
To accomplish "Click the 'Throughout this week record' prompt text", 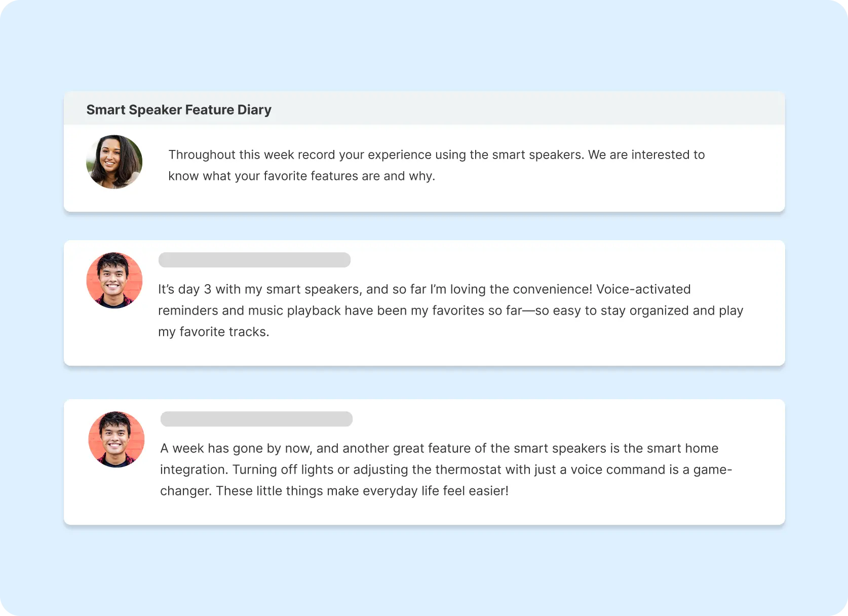I will pos(437,155).
